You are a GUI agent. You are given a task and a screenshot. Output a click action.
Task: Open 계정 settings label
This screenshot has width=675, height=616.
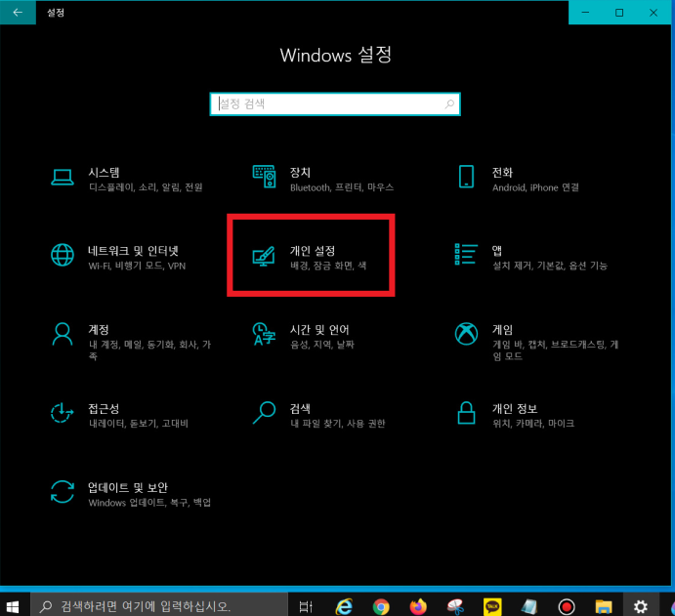[x=99, y=330]
